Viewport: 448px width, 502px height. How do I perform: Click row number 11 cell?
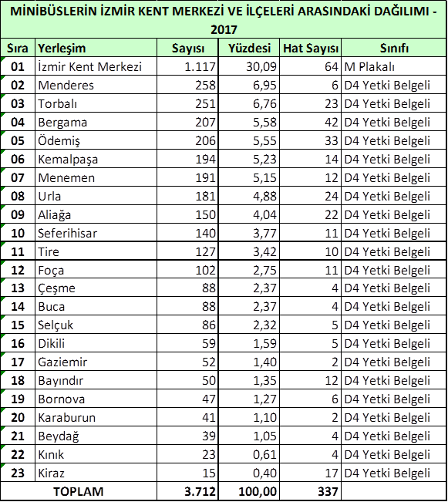pos(18,251)
